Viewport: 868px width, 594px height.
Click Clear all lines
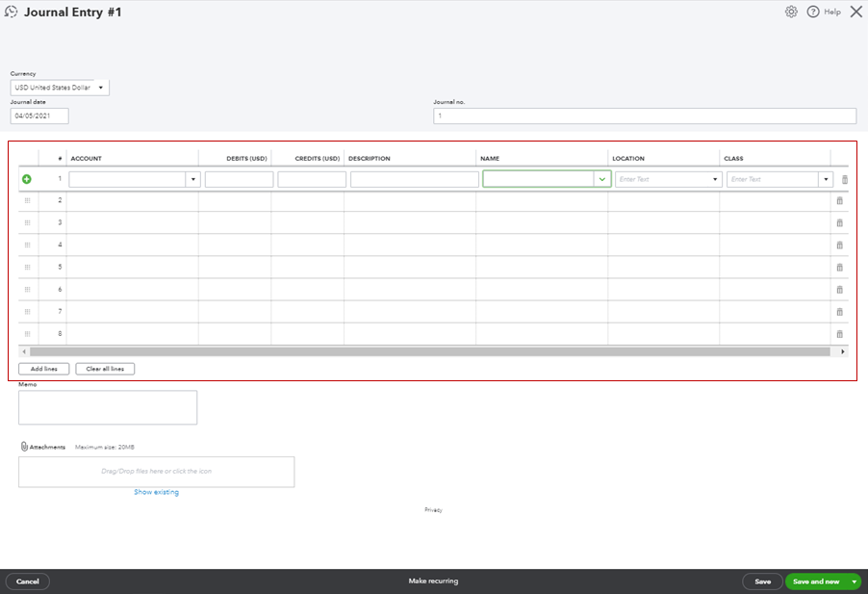click(x=105, y=369)
